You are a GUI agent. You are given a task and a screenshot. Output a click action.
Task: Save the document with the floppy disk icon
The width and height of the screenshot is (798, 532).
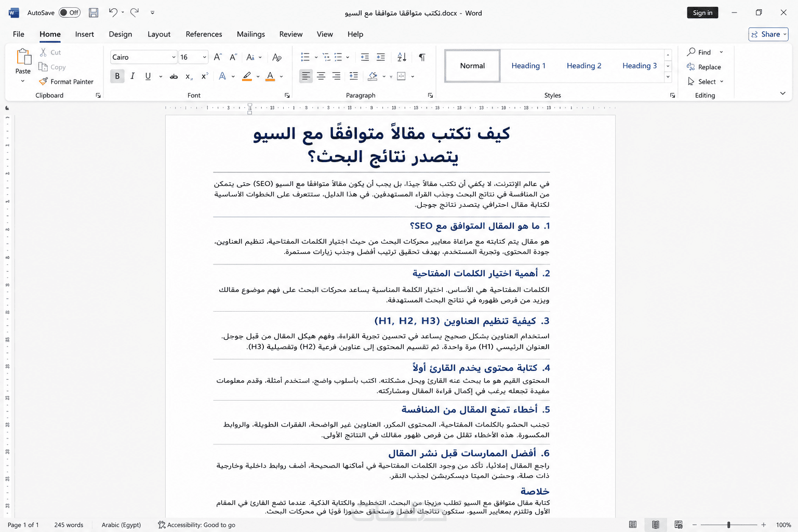(x=94, y=12)
